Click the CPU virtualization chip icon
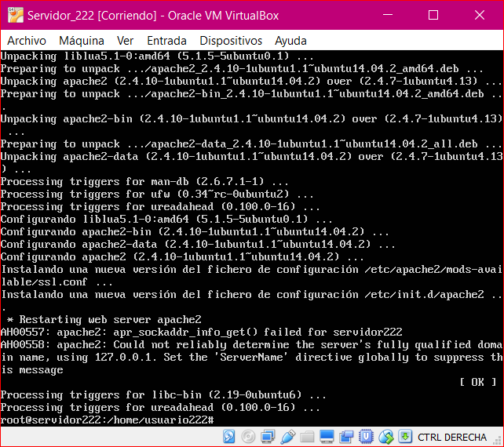504x447 pixels. click(x=366, y=437)
